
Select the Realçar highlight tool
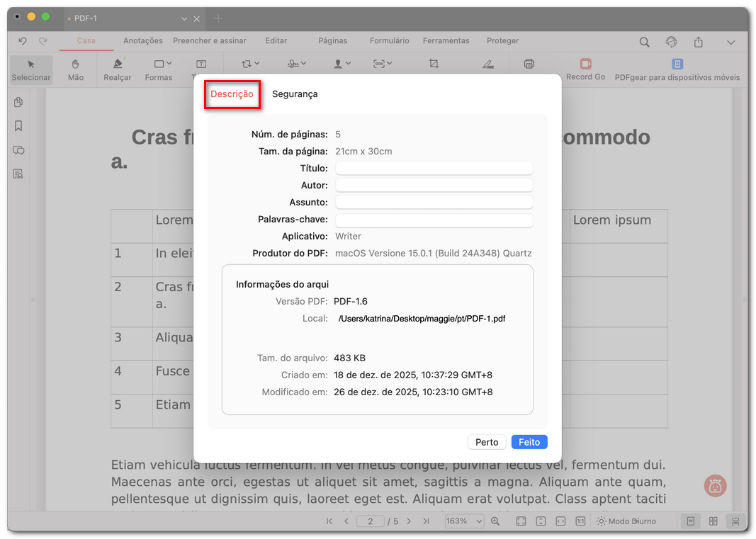tap(116, 69)
